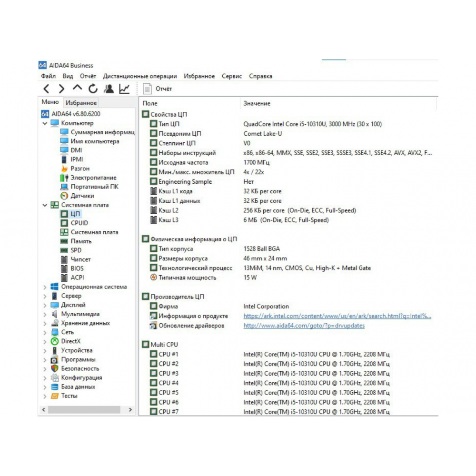Click the Чипсет chip icon
476x476 pixels.
pyautogui.click(x=64, y=259)
